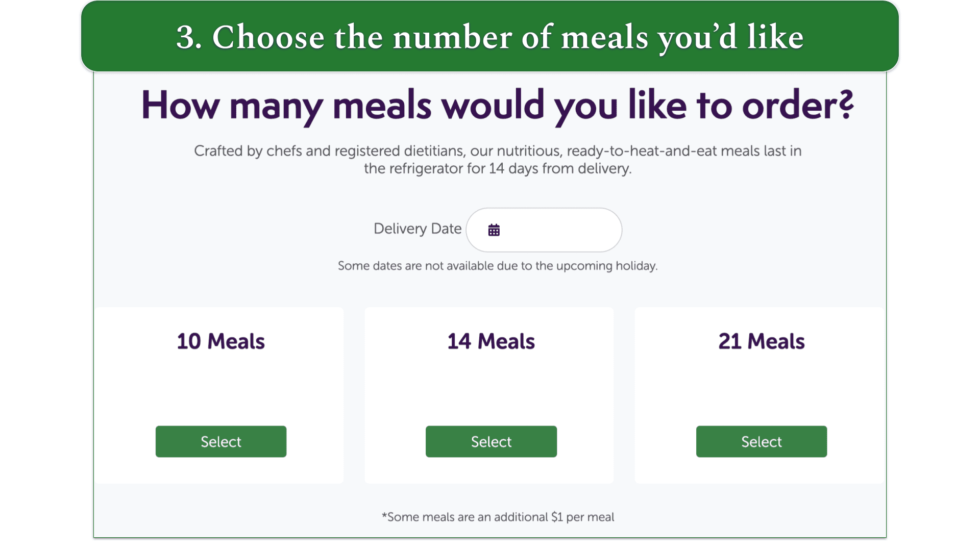This screenshot has height=551, width=980.
Task: Click the Delivery Date label
Action: click(418, 229)
